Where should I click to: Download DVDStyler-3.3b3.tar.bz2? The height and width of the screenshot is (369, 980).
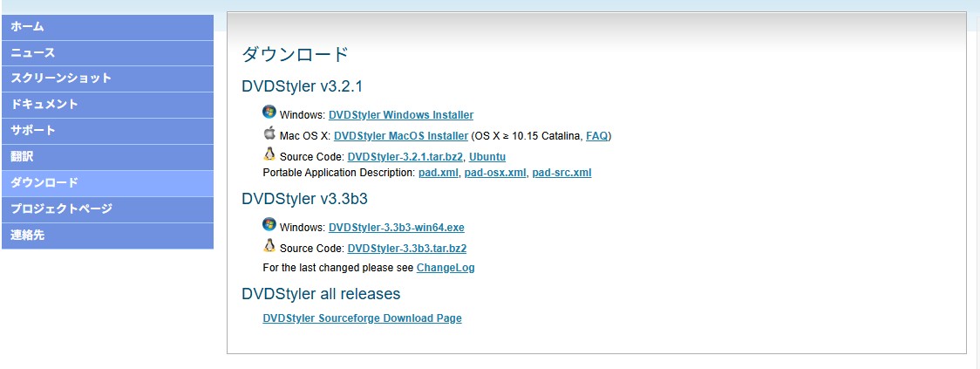click(x=407, y=249)
